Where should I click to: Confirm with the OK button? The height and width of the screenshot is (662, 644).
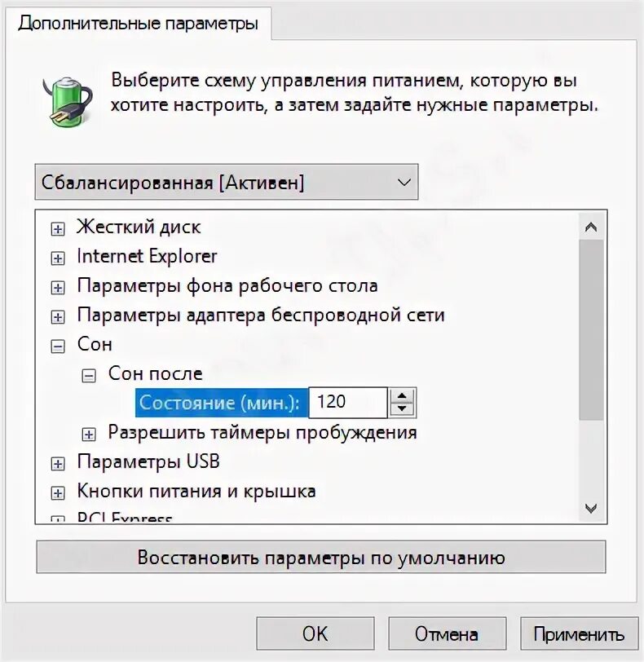(315, 633)
